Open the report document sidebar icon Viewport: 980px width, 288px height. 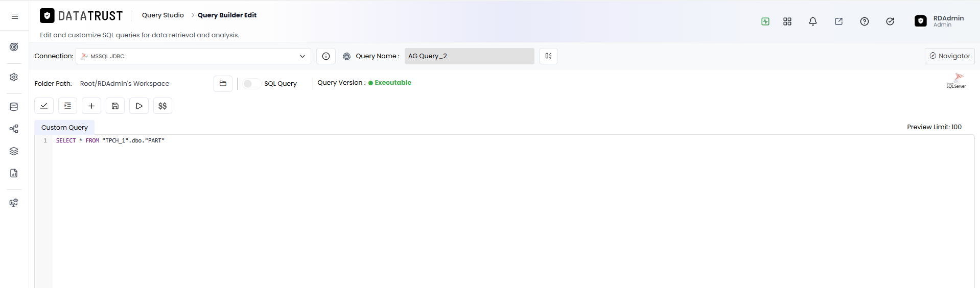coord(14,173)
